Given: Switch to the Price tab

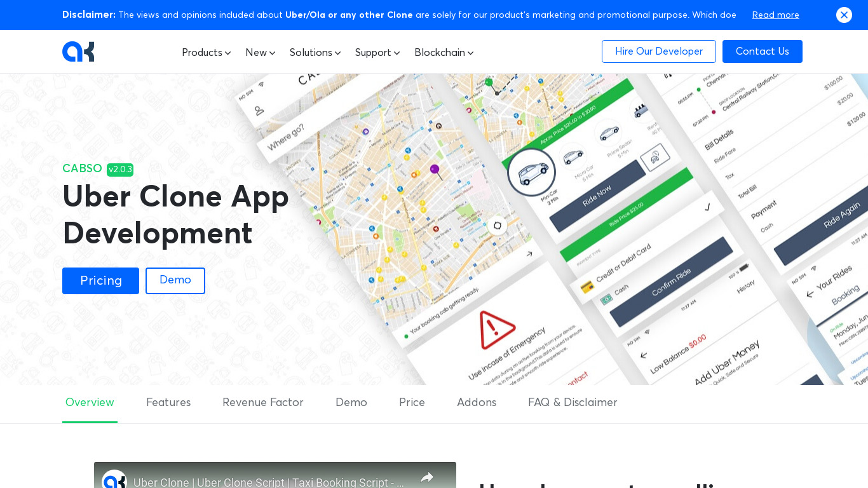Looking at the screenshot, I should point(412,403).
